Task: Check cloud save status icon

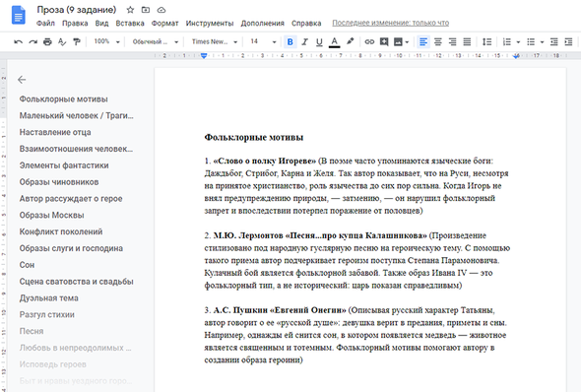Action: point(161,10)
